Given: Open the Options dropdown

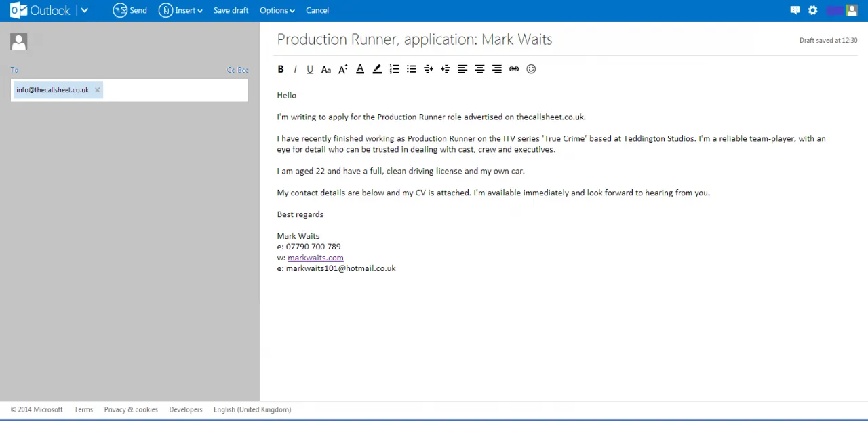Looking at the screenshot, I should (x=277, y=10).
